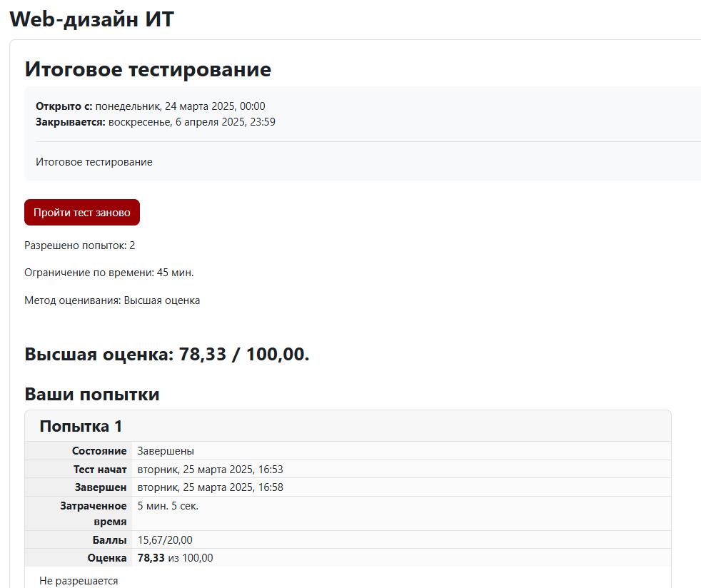The width and height of the screenshot is (701, 588).
Task: Select the points value '15,67/20,00'
Action: click(165, 539)
